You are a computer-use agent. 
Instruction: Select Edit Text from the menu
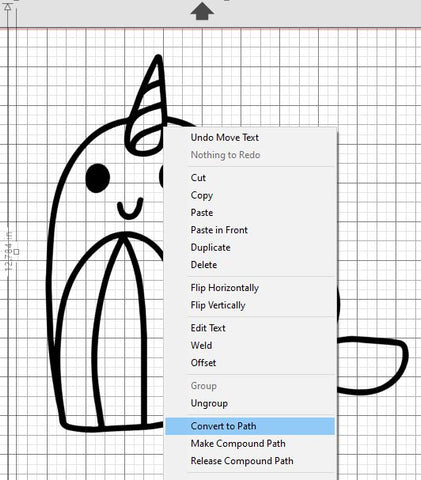(x=250, y=328)
